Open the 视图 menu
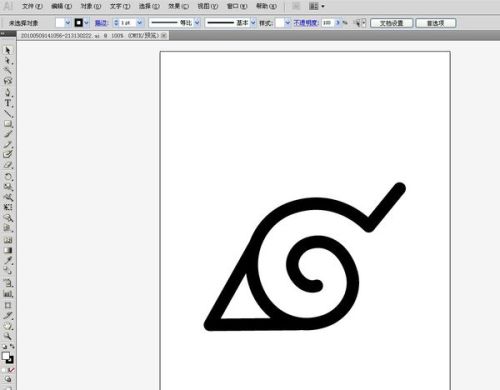Image resolution: width=500 pixels, height=390 pixels. [x=207, y=6]
